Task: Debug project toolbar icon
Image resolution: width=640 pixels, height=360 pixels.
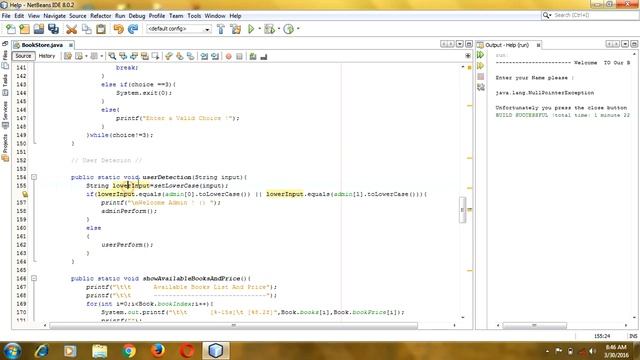Action: point(269,29)
